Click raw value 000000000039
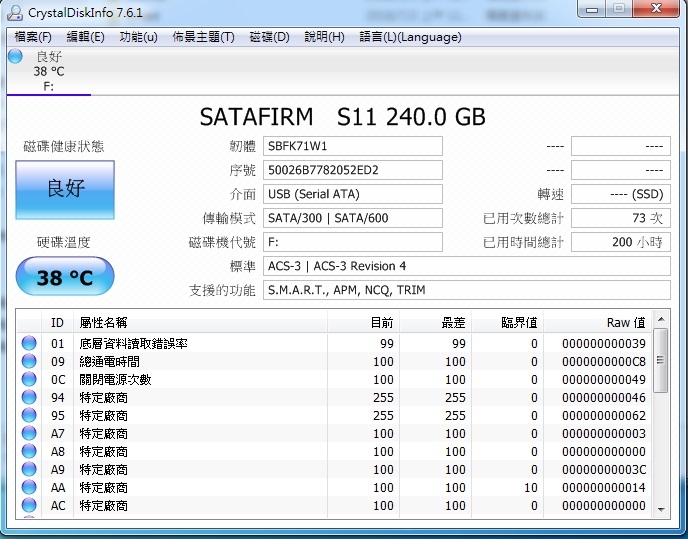The width and height of the screenshot is (688, 539). (604, 344)
